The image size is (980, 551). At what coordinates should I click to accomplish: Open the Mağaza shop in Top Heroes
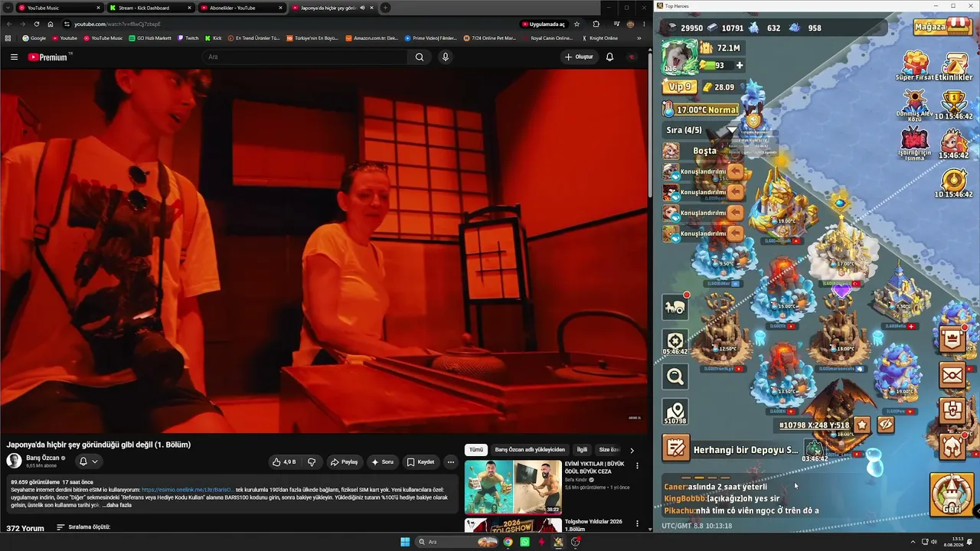pyautogui.click(x=942, y=28)
